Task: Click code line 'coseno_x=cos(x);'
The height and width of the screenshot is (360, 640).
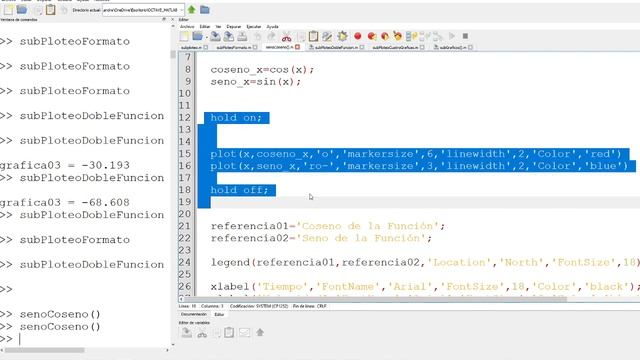Action: click(262, 69)
